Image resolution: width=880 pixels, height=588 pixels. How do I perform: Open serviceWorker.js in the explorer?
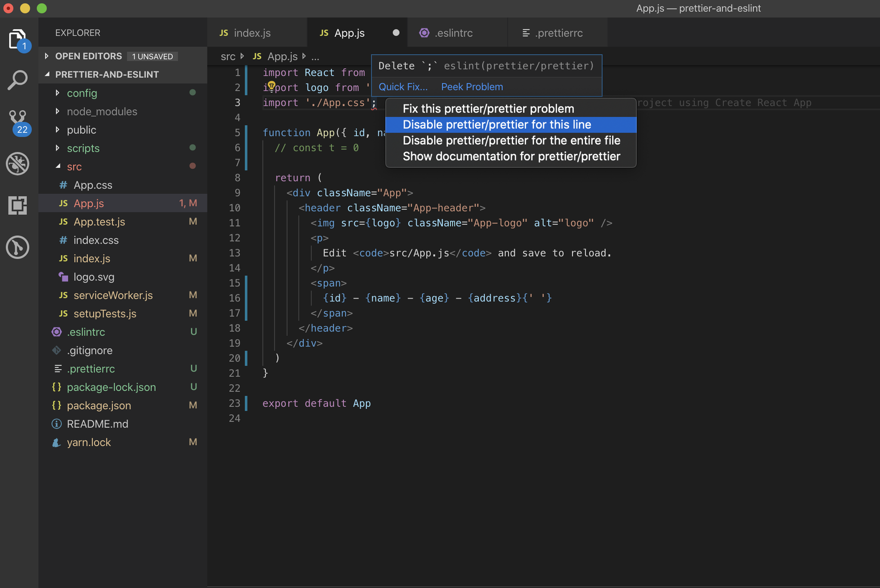pos(113,295)
